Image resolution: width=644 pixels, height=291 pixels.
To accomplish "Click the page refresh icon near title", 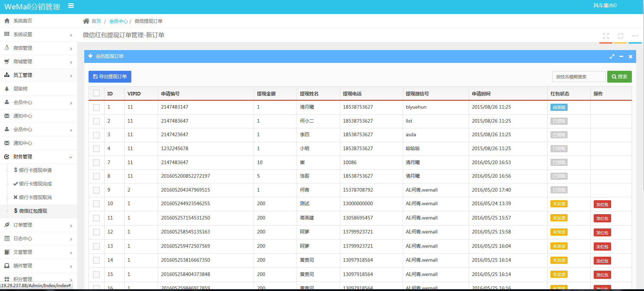I will tap(620, 36).
